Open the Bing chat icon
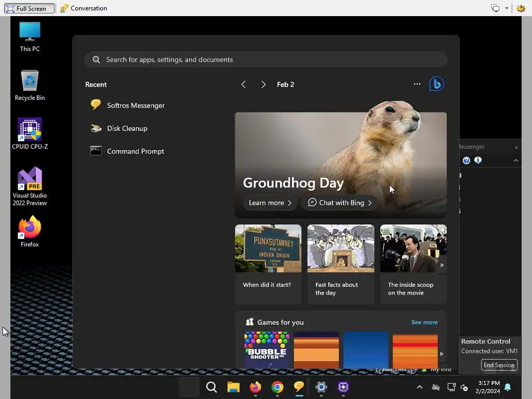Screen dimensions: 532x399 [436, 84]
